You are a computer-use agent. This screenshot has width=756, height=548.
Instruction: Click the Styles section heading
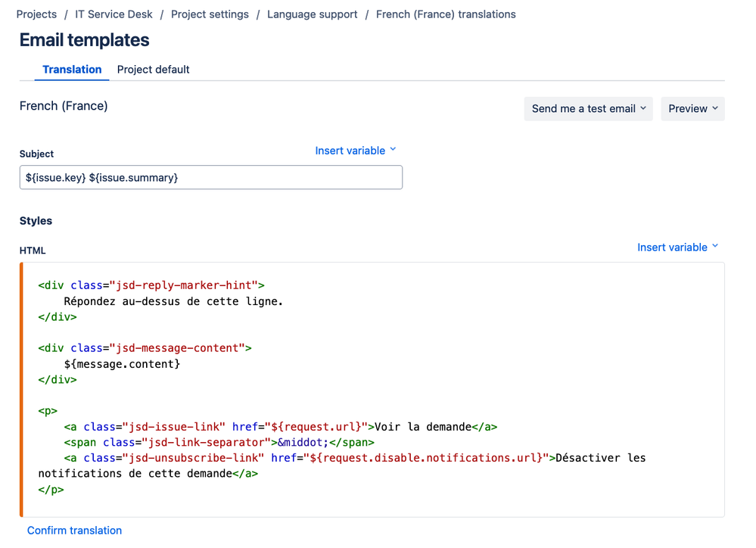tap(36, 221)
